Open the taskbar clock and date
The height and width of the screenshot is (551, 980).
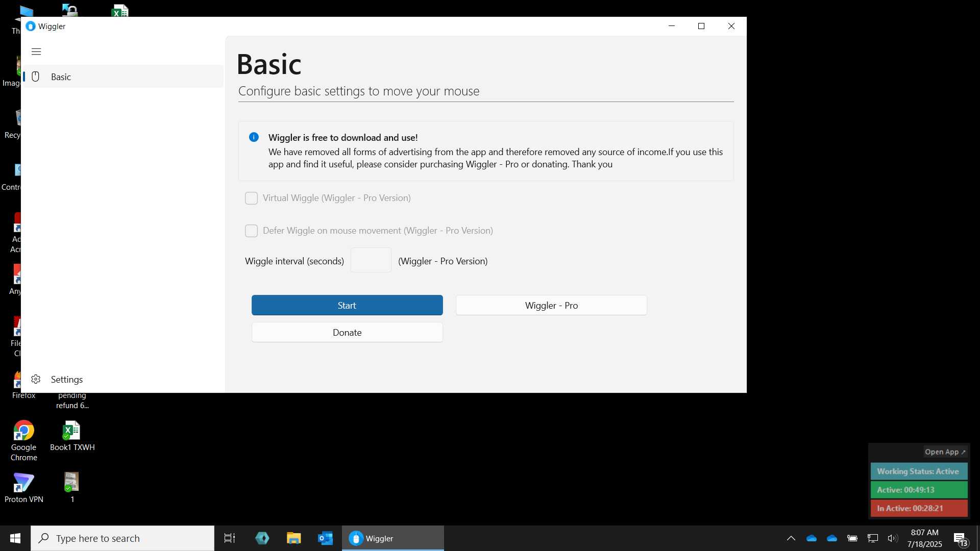click(924, 538)
